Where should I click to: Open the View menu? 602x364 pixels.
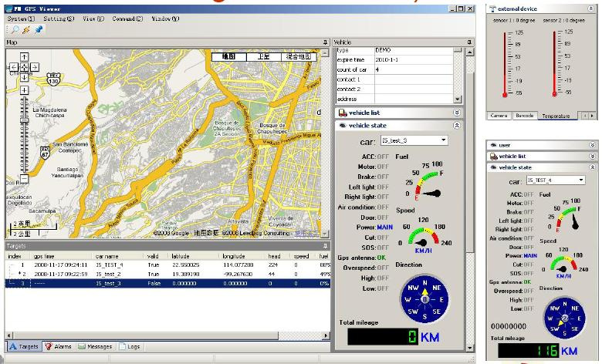coord(93,19)
